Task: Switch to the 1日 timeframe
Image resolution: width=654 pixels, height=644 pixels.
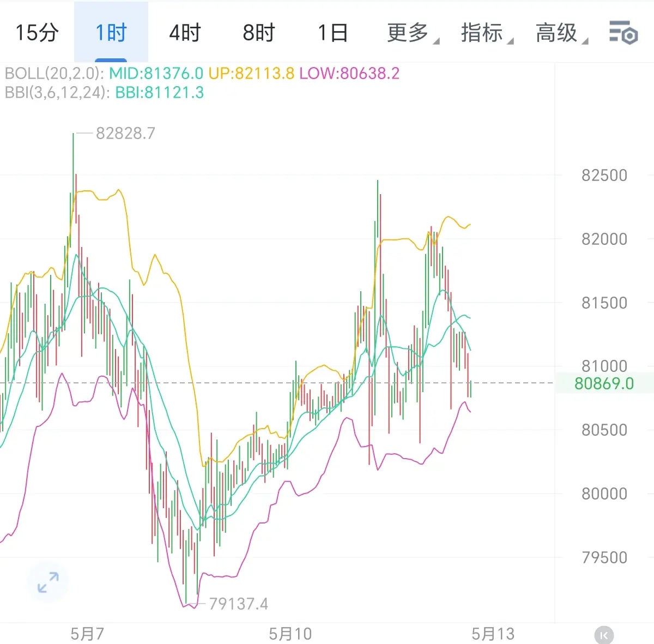Action: point(332,33)
